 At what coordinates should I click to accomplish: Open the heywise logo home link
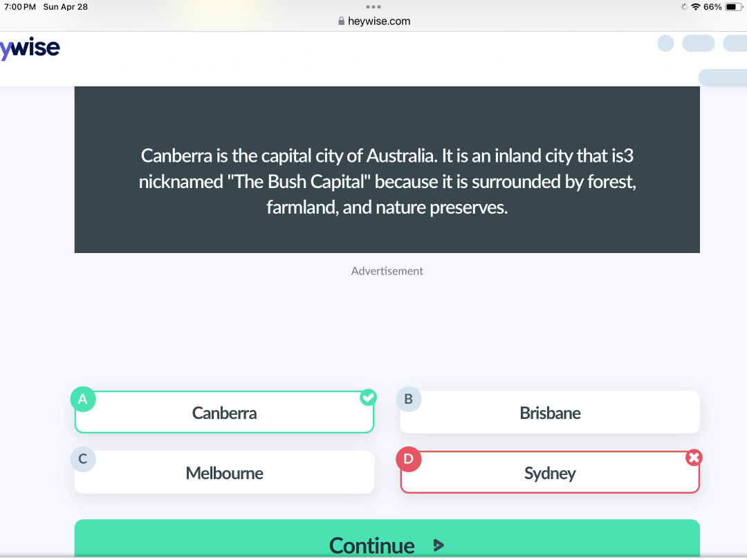(x=30, y=48)
